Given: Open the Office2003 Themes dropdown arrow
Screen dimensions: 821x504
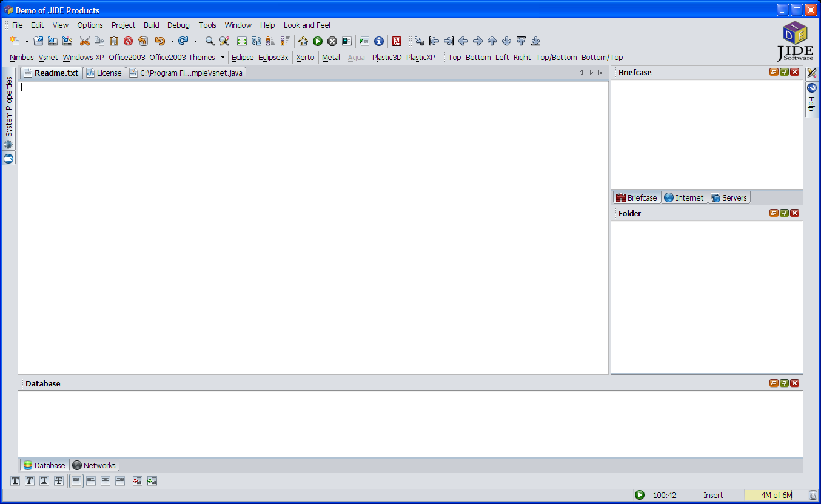Looking at the screenshot, I should click(223, 58).
